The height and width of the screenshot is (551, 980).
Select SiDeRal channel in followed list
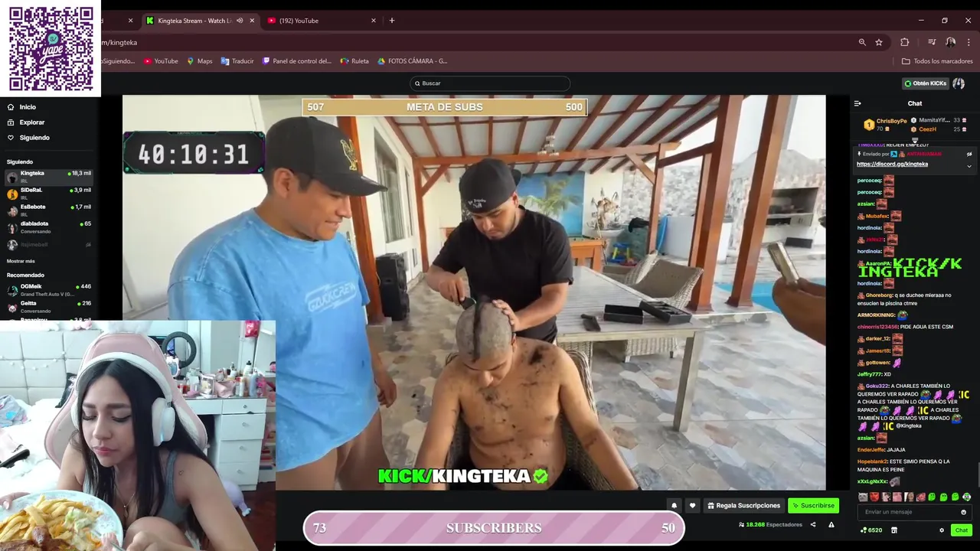[x=49, y=194]
